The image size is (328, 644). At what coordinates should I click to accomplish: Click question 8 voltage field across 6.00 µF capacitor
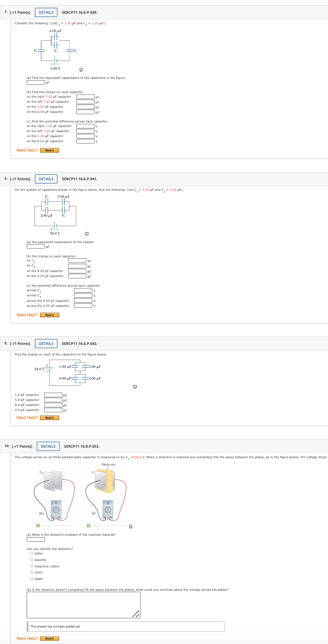tap(83, 300)
